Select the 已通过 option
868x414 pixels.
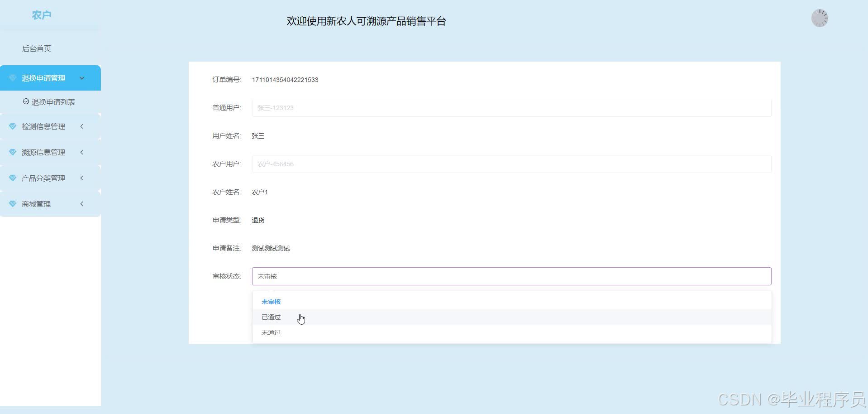[x=271, y=317]
